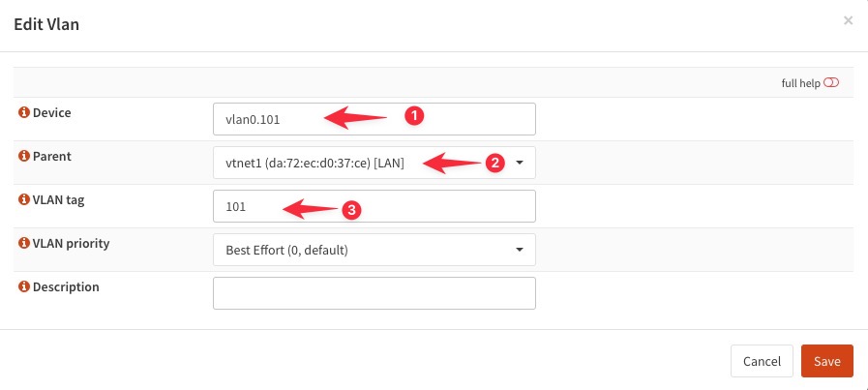The width and height of the screenshot is (868, 390).
Task: Click the caret arrow on VLAN priority
Action: pyautogui.click(x=520, y=250)
